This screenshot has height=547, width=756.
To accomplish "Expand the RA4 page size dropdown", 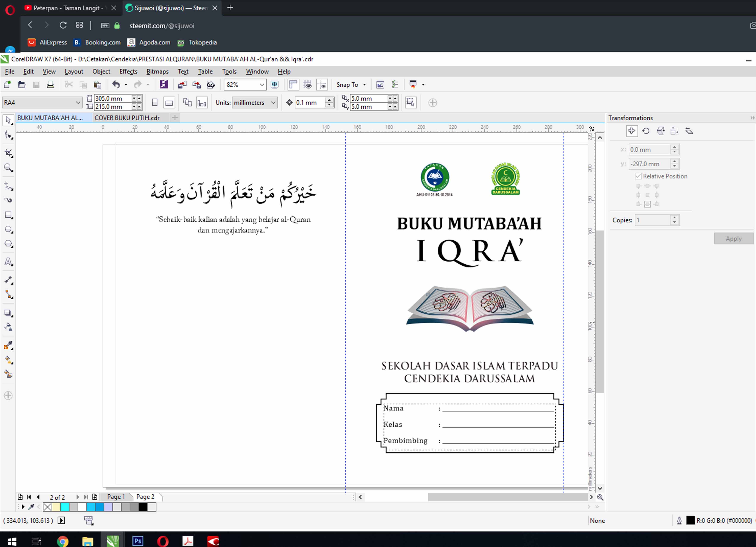I will click(78, 103).
